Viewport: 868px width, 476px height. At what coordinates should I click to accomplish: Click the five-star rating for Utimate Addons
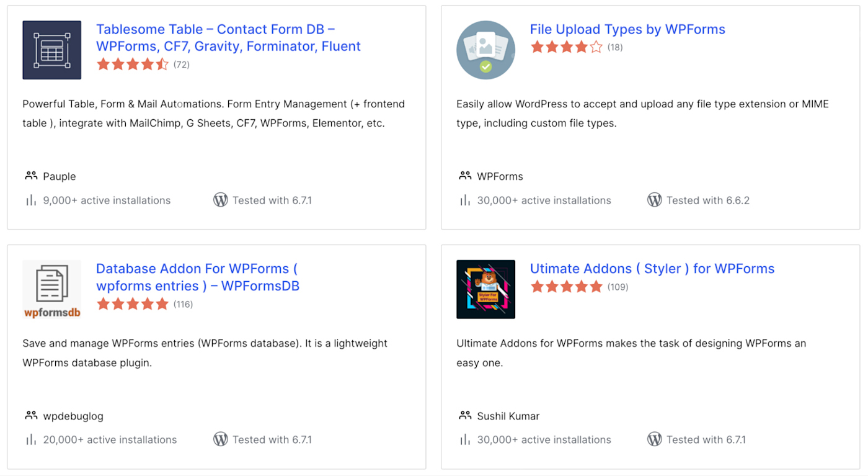click(567, 286)
